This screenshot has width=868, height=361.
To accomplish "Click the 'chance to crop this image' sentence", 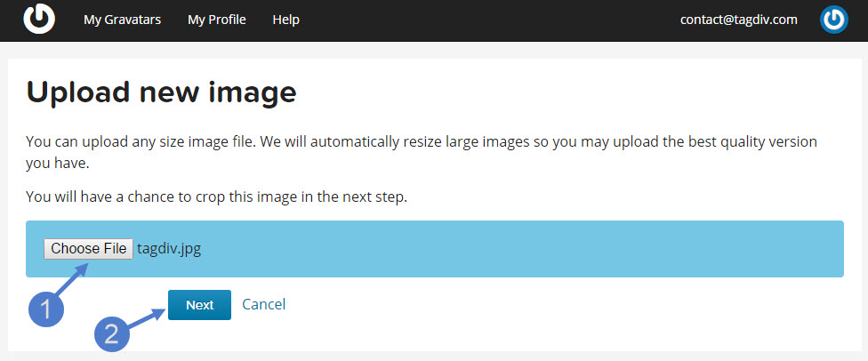I will (x=216, y=197).
